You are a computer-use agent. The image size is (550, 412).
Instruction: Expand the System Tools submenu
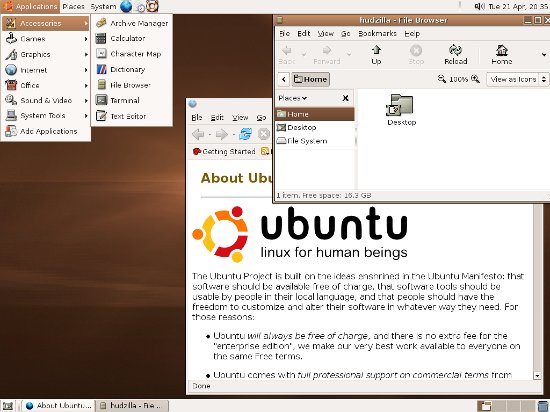point(46,115)
